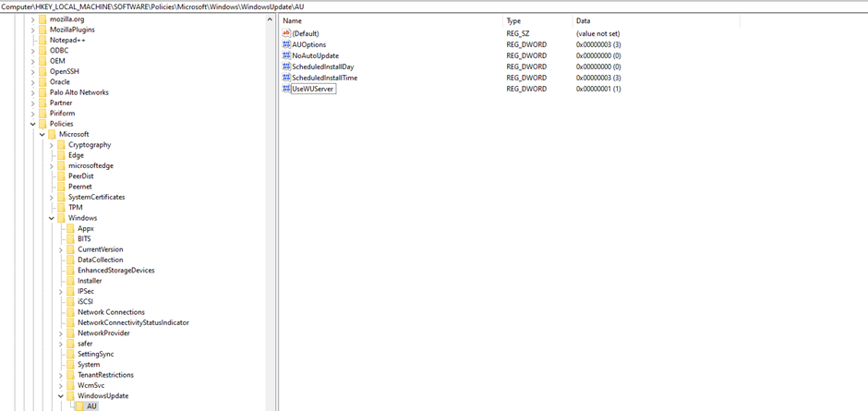Click the UseWUServer data 0x00000001 (1)

click(598, 89)
